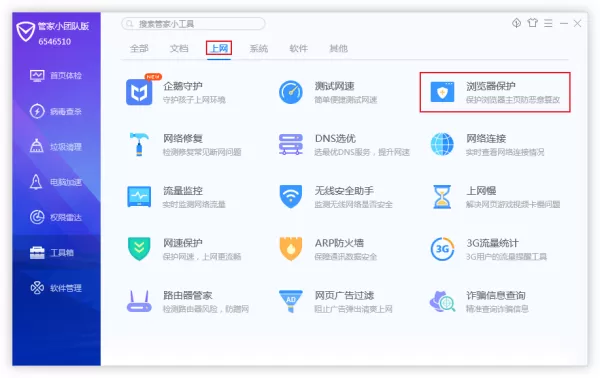The height and width of the screenshot is (378, 600).
Task: Click the 浏览器保护 title text
Action: point(491,86)
